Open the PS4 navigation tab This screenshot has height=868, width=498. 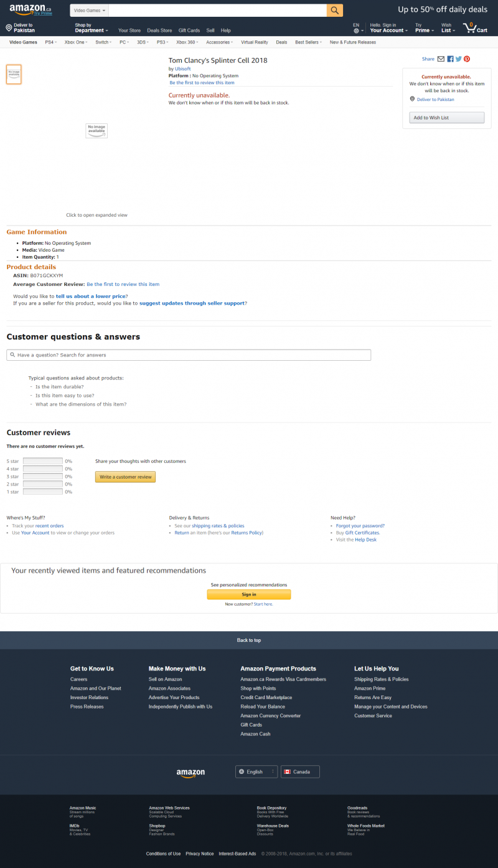pos(50,42)
